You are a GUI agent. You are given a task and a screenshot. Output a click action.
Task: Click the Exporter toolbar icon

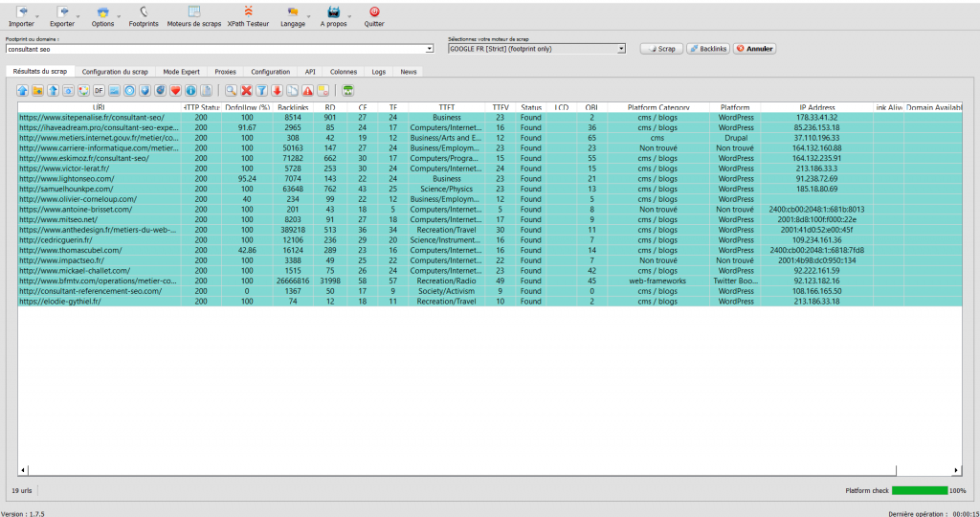pyautogui.click(x=62, y=16)
